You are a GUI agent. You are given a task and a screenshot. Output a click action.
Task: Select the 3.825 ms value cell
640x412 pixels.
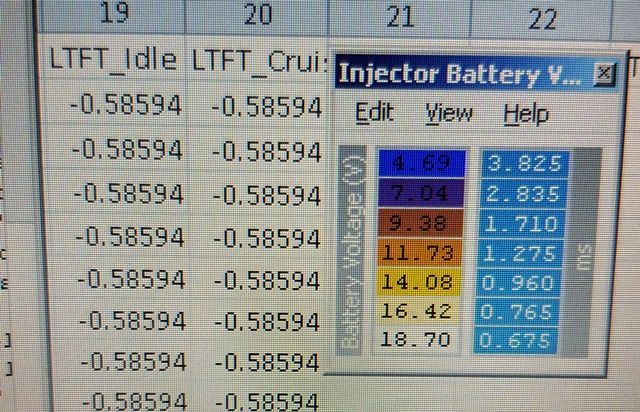click(524, 163)
